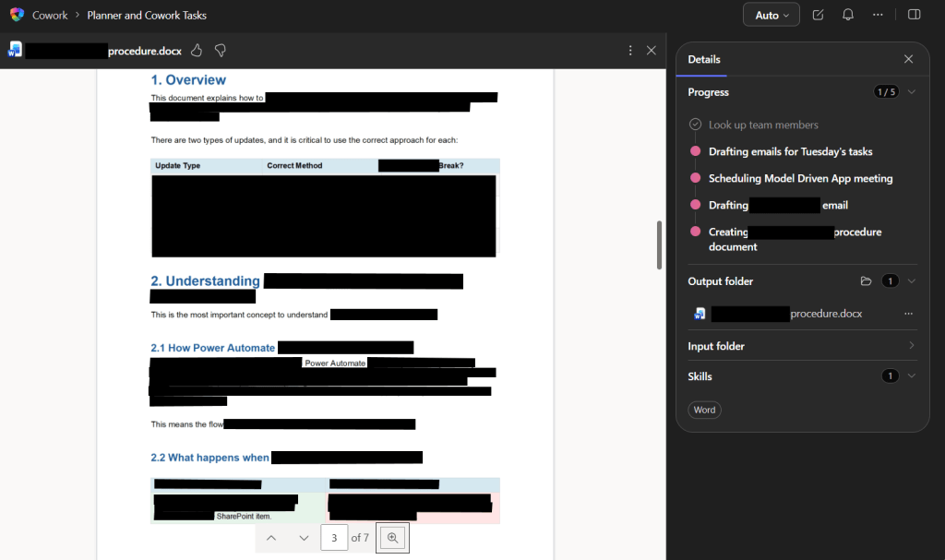
Task: Go to the next page arrow
Action: click(x=304, y=538)
